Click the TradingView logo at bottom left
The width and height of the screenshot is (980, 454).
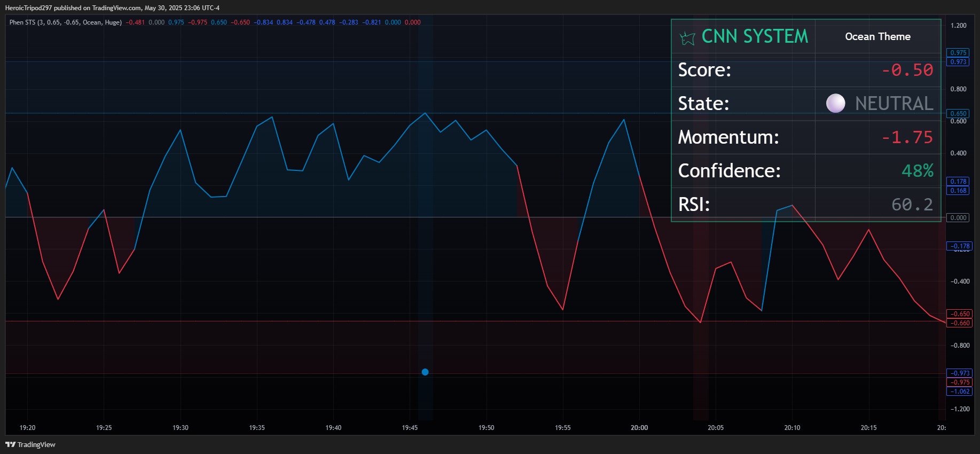[30, 444]
